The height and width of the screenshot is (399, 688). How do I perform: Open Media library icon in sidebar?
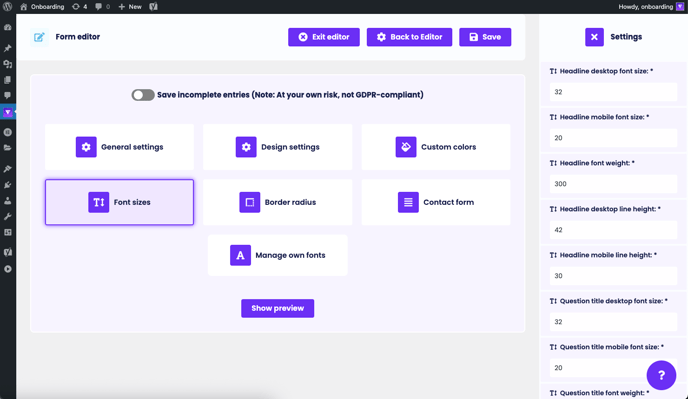point(7,64)
